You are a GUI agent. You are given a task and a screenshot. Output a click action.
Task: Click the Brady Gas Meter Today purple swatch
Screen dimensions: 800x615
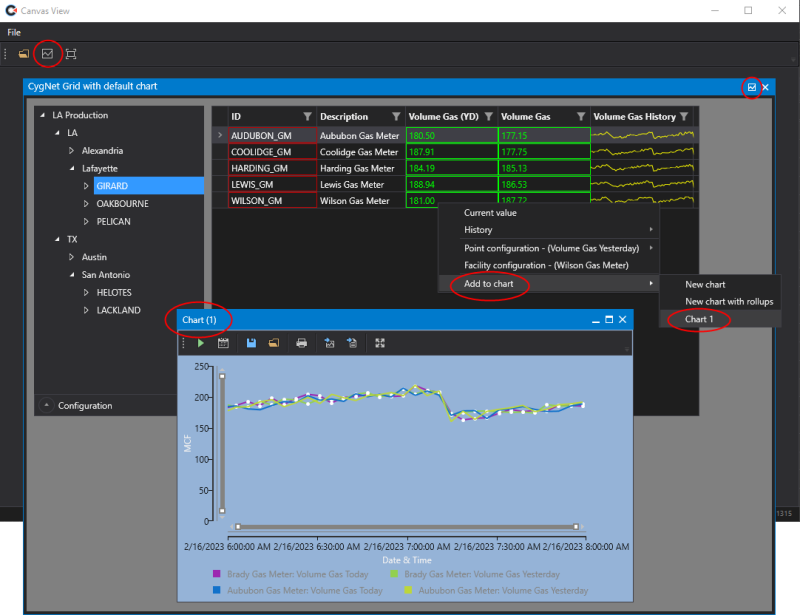pyautogui.click(x=216, y=574)
